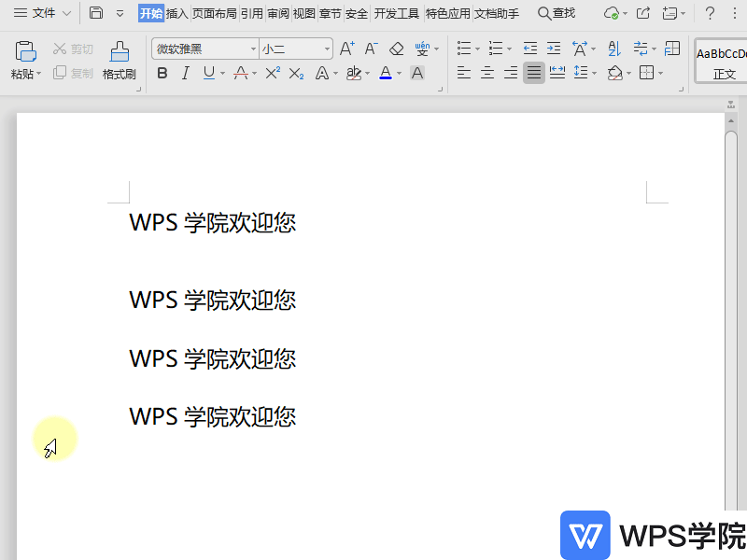Click the numbered list icon

click(496, 49)
